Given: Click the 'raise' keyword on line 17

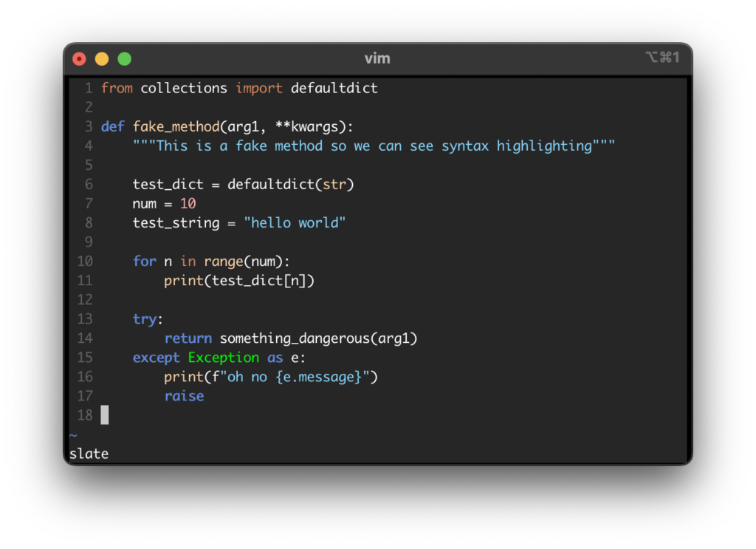Looking at the screenshot, I should [x=184, y=396].
